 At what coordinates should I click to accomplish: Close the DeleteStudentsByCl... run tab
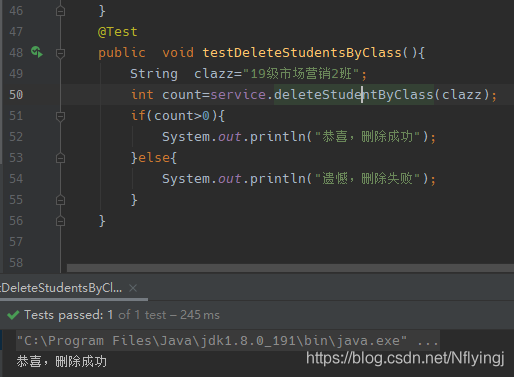(x=133, y=288)
